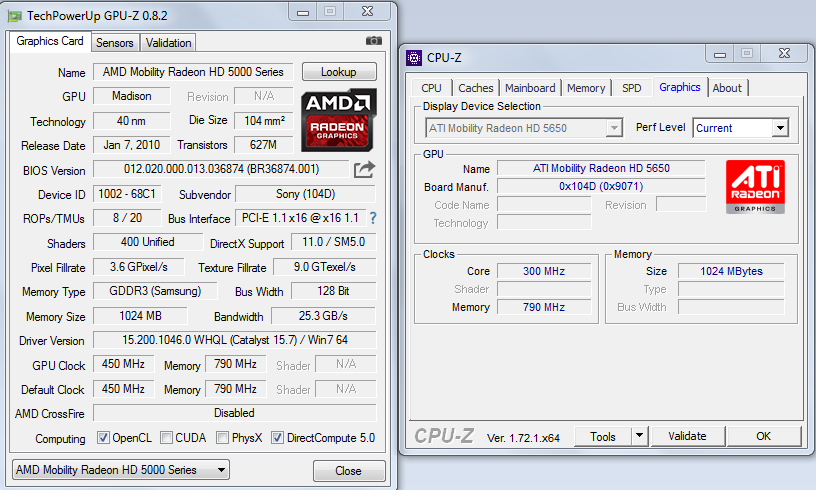Screen dimensions: 816x490
Task: Minimize the CPU-Z window
Action: [x=720, y=54]
